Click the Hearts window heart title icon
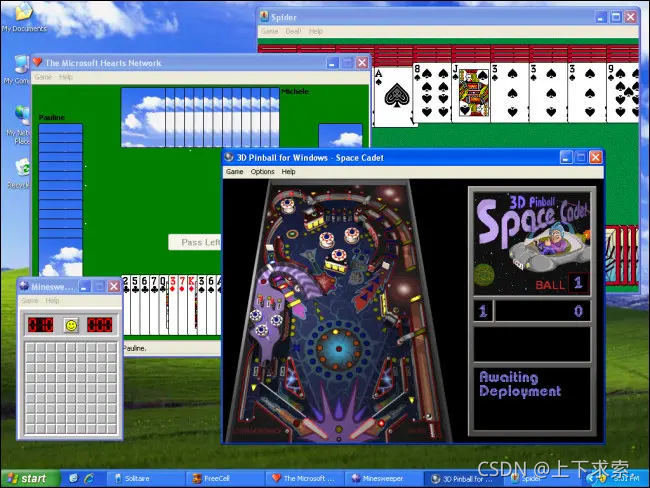The width and height of the screenshot is (650, 488). [x=37, y=62]
